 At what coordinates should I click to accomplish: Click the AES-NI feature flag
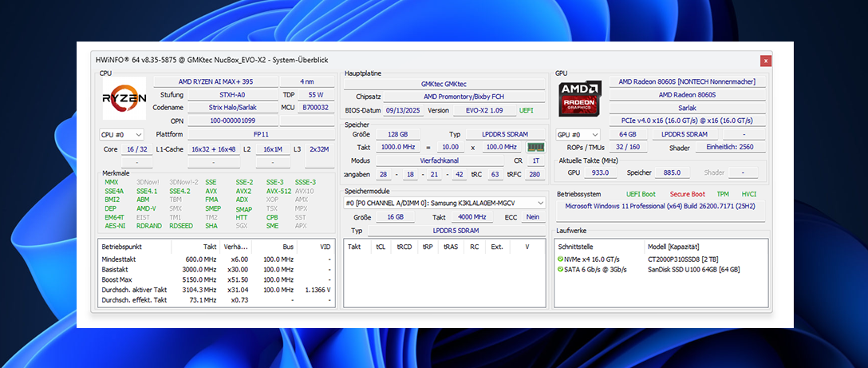point(115,226)
